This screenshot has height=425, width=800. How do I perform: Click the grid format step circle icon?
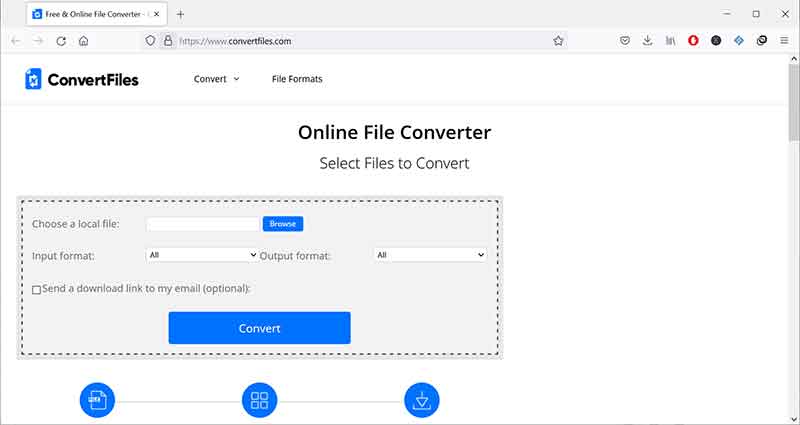click(x=259, y=401)
